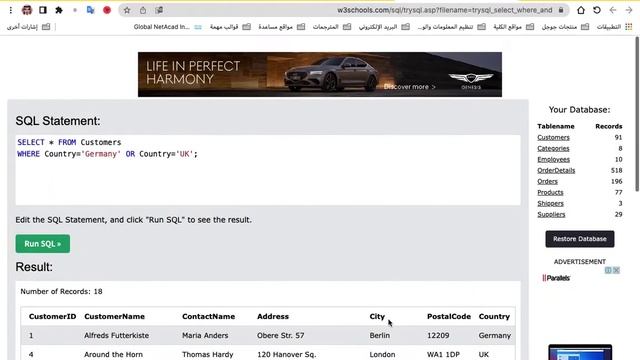
Task: Open the browser three-dot menu
Action: tap(11, 10)
